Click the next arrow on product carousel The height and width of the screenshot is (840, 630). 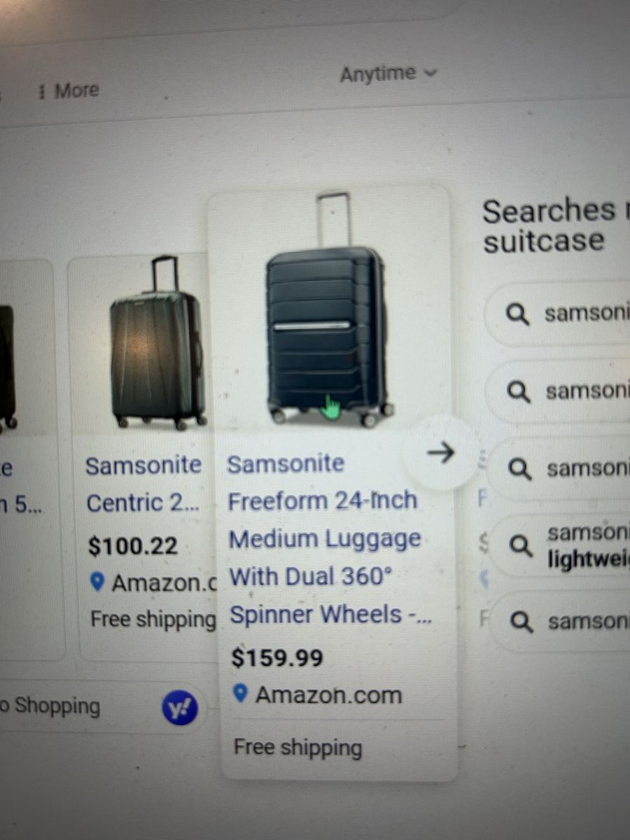pos(440,453)
